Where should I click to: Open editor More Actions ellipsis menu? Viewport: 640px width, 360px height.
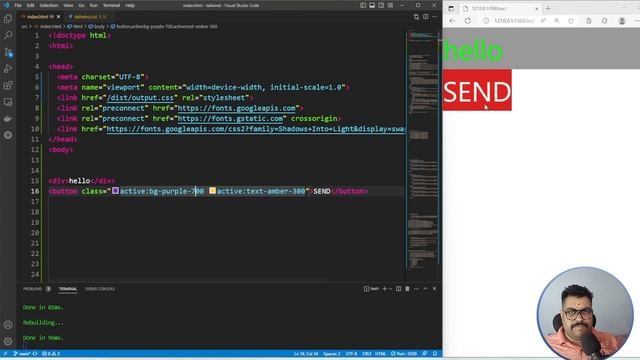coord(434,17)
